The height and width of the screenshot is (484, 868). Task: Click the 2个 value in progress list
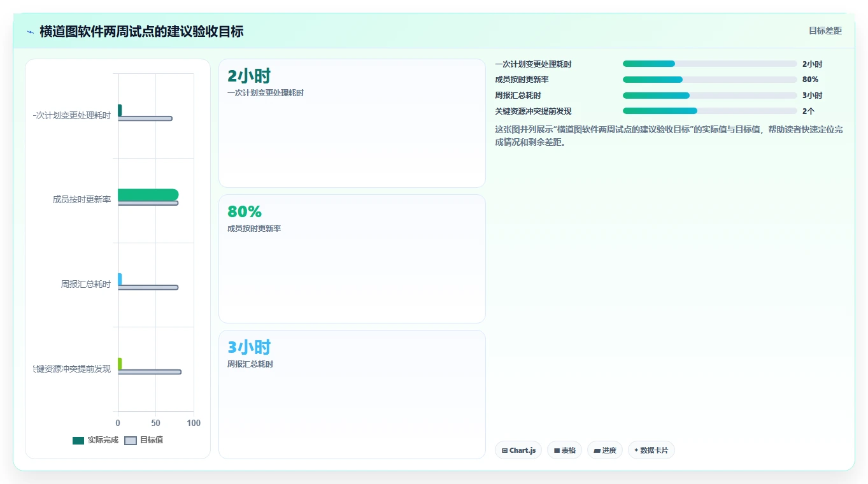808,111
